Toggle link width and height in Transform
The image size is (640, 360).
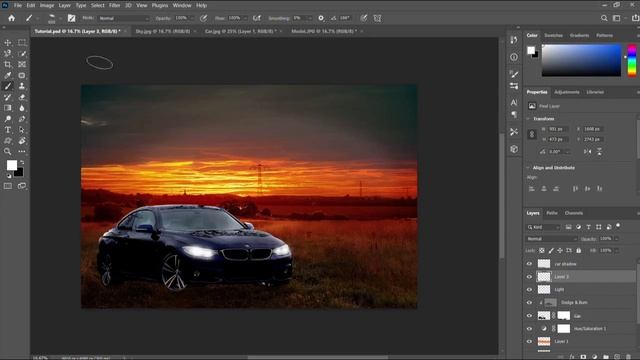[x=532, y=134]
